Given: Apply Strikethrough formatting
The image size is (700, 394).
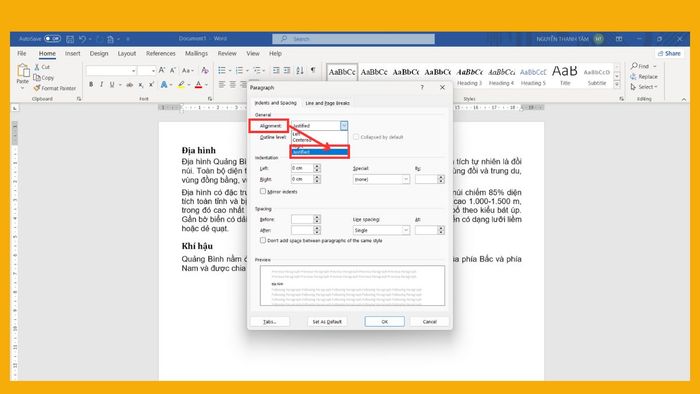Looking at the screenshot, I should pos(129,84).
